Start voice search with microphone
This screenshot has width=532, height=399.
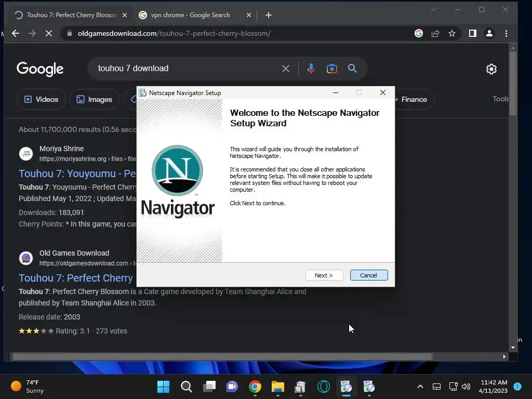click(x=311, y=69)
